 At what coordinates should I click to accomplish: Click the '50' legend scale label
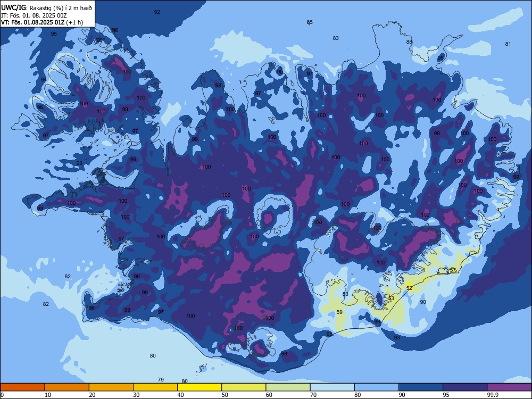[225, 395]
